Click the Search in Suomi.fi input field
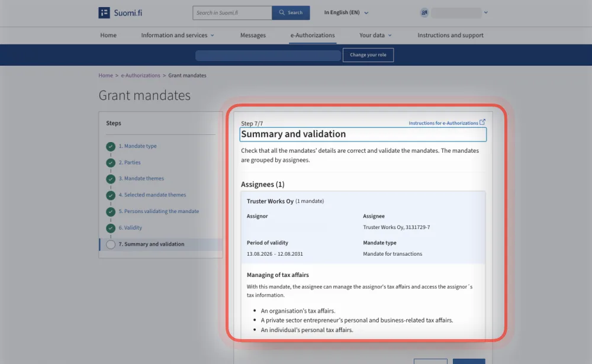The image size is (592, 364). (x=232, y=12)
